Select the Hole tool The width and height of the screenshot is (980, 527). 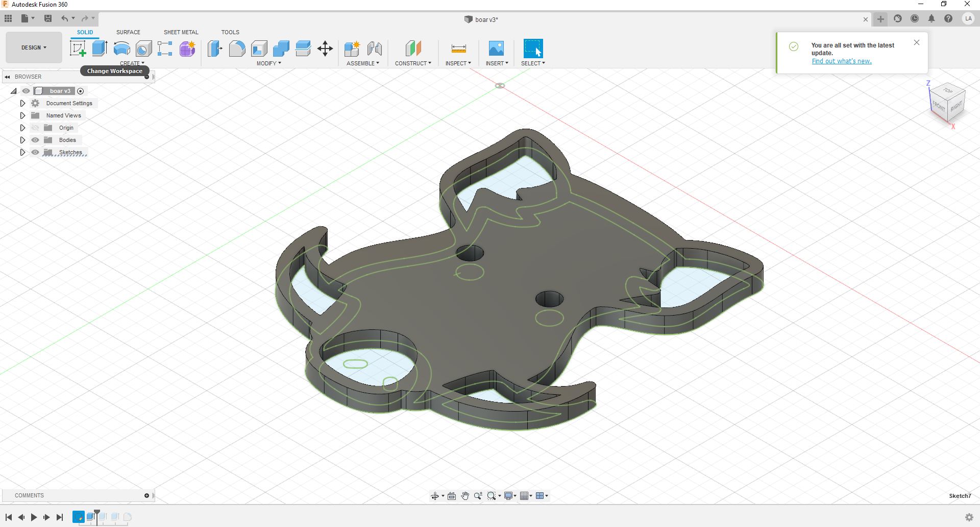tap(143, 49)
